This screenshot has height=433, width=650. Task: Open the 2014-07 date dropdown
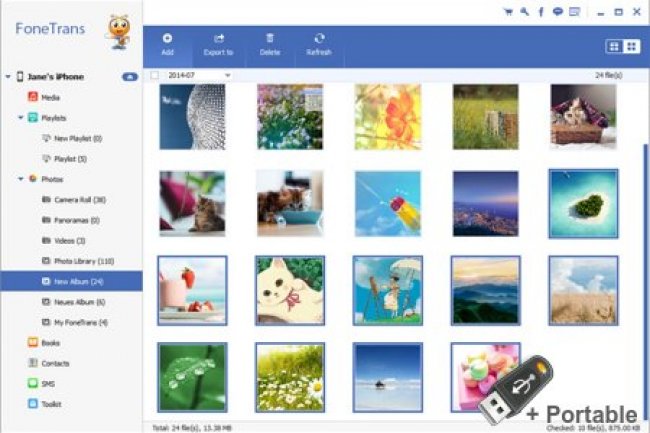pos(228,75)
